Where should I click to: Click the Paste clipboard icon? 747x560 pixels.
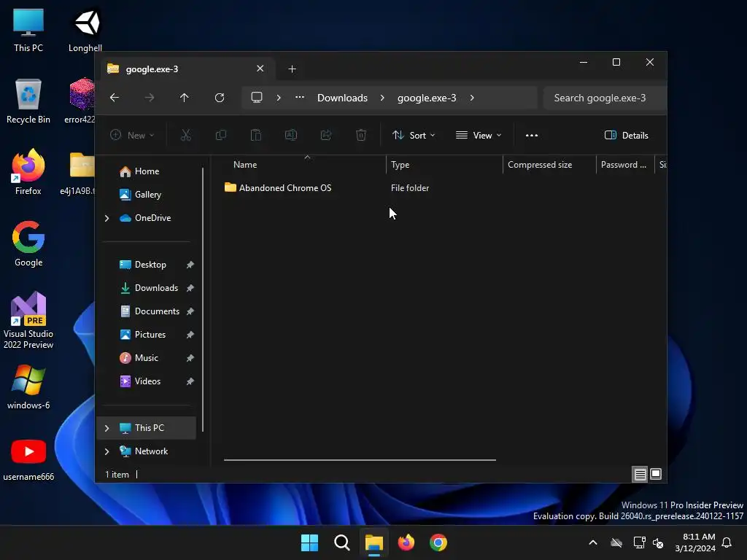tap(256, 135)
